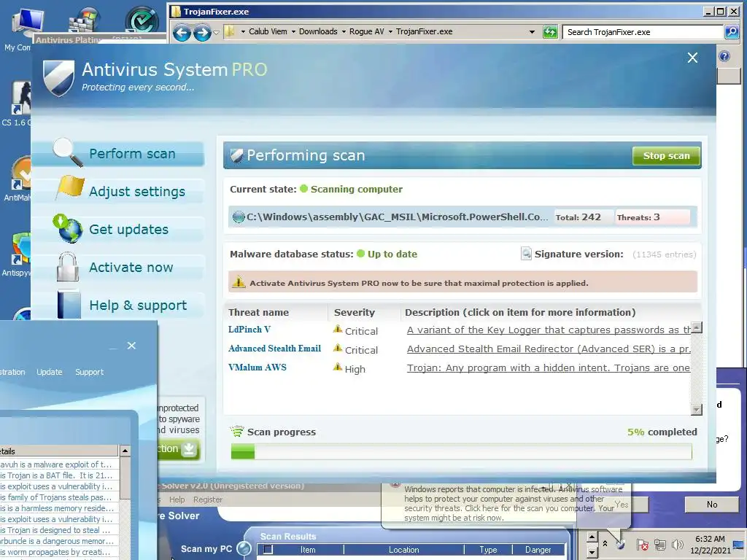Click the Back button in TrojanFixer.exe Explorer
The height and width of the screenshot is (560, 747).
182,33
